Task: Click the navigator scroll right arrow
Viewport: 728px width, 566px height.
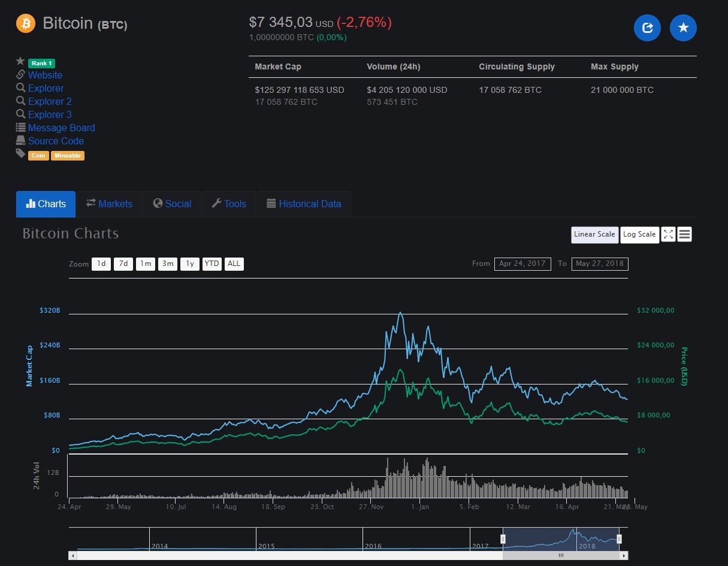Action: 624,556
